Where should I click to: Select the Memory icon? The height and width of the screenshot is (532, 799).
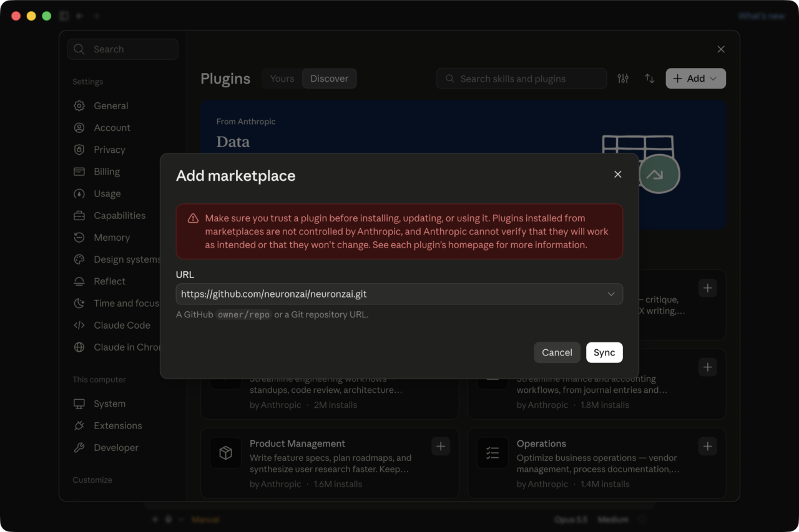[x=79, y=238]
